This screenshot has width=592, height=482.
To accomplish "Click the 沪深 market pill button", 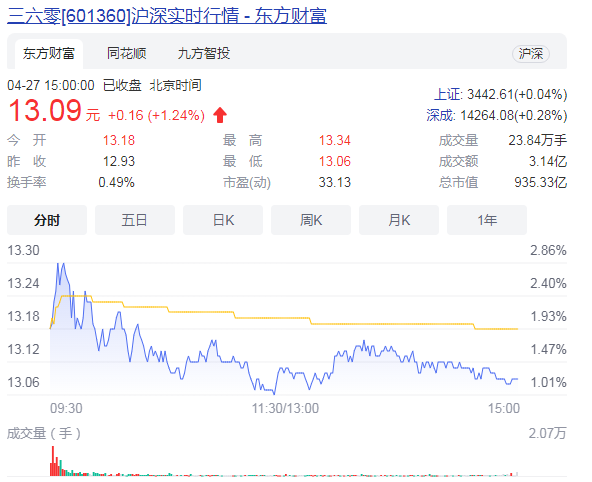I will tap(530, 54).
